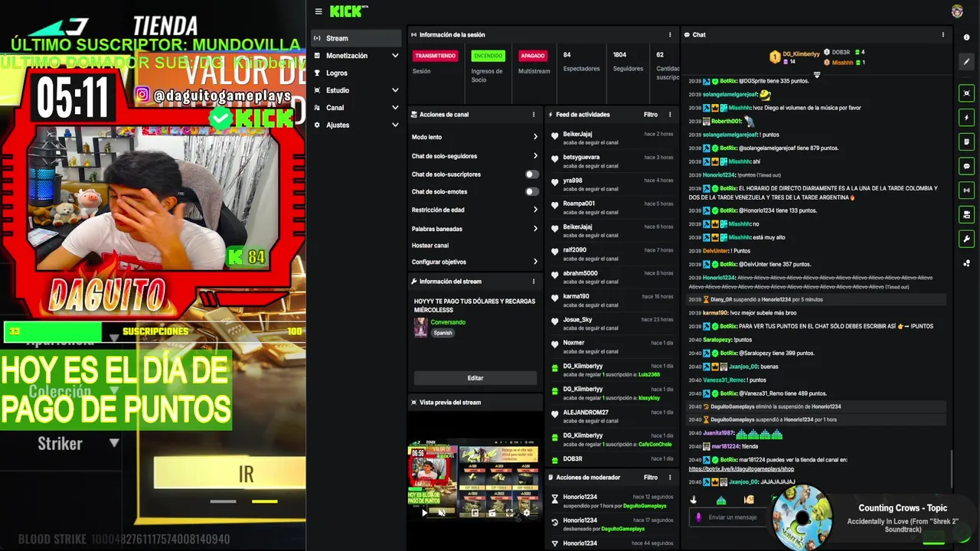Click the chat bubble icon in right sidebar
Viewport: 980px width, 551px height.
coord(966,166)
